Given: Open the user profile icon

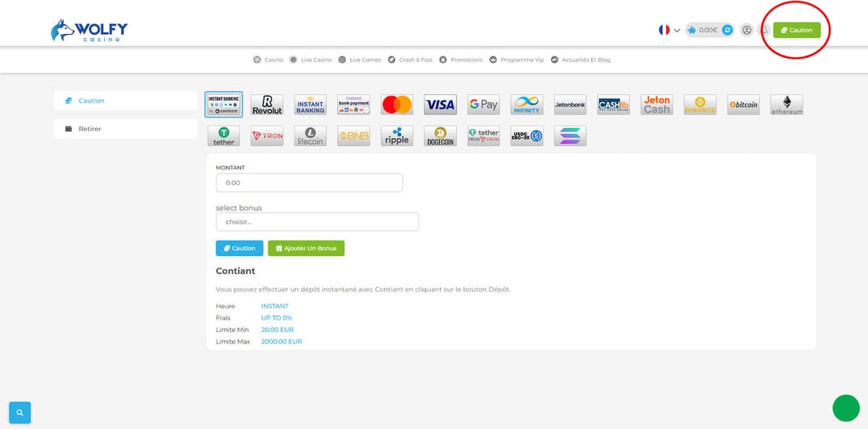Looking at the screenshot, I should [x=746, y=30].
